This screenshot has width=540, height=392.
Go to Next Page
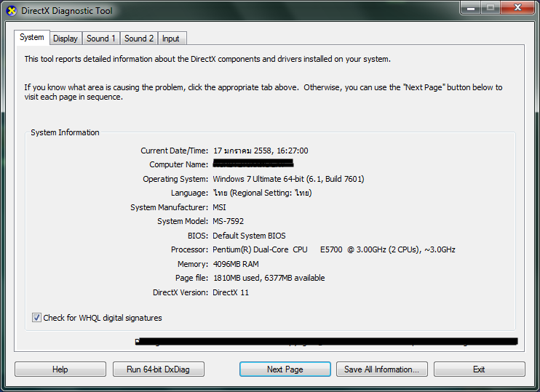click(x=285, y=369)
